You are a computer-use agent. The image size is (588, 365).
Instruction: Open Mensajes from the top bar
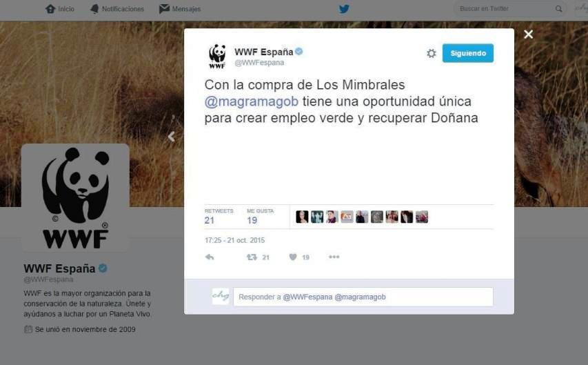180,9
